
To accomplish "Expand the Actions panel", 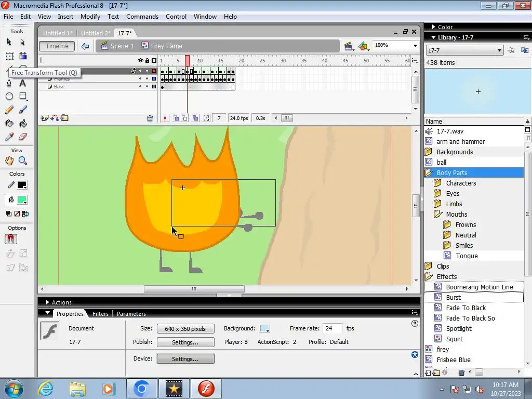I will point(47,302).
